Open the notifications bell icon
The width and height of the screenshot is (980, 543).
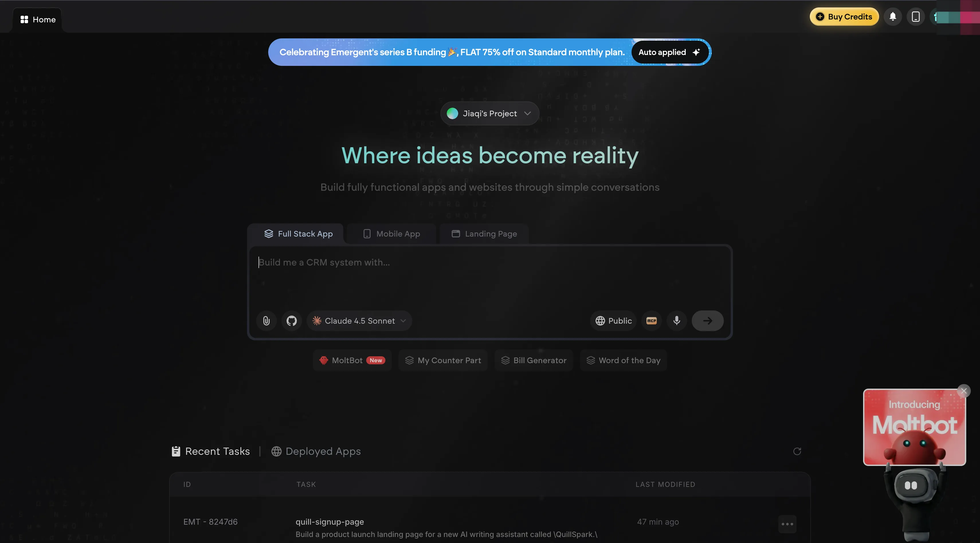pyautogui.click(x=893, y=17)
